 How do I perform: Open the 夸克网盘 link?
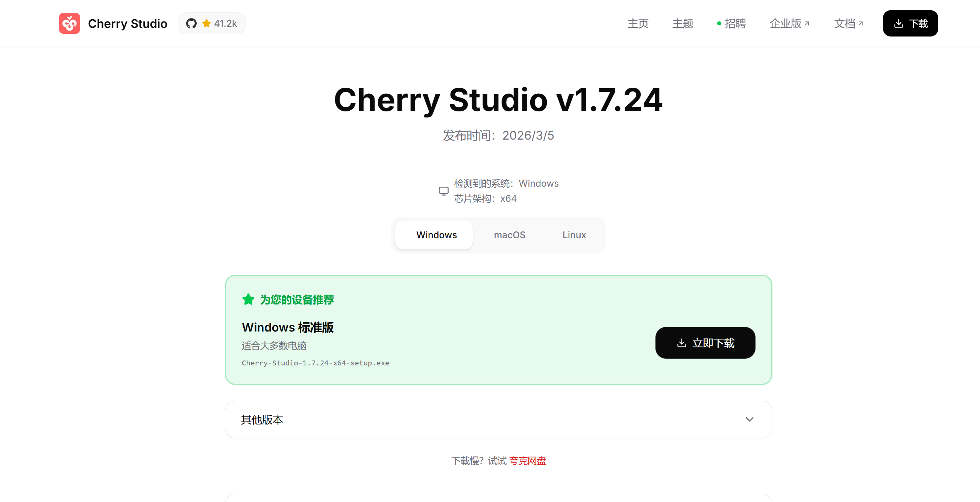527,461
